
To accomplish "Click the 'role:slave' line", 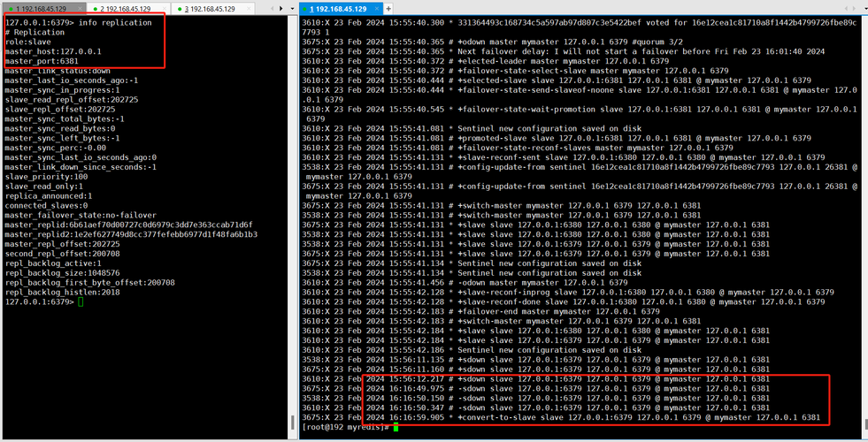I will 27,42.
